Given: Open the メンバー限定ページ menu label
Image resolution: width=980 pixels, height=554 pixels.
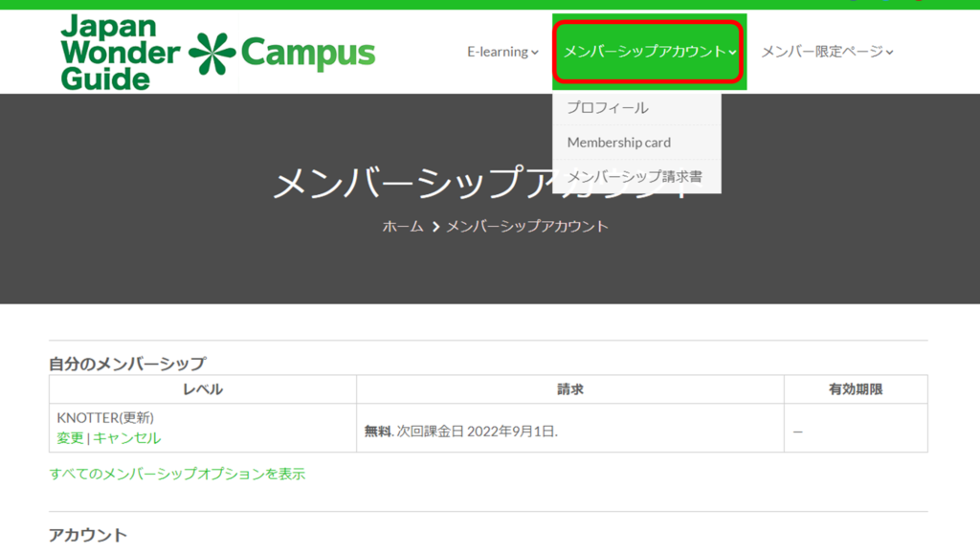Looking at the screenshot, I should click(x=822, y=52).
